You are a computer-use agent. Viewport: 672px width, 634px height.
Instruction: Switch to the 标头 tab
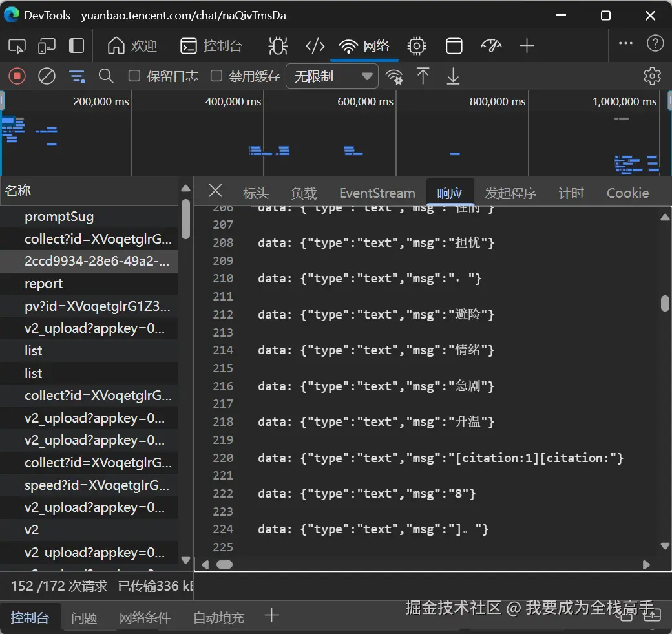(x=255, y=193)
